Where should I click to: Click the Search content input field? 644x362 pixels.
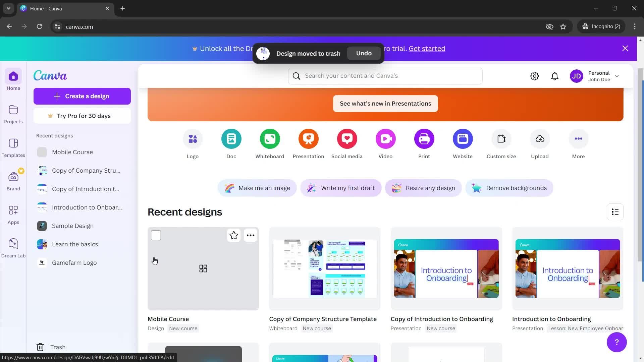tap(386, 75)
